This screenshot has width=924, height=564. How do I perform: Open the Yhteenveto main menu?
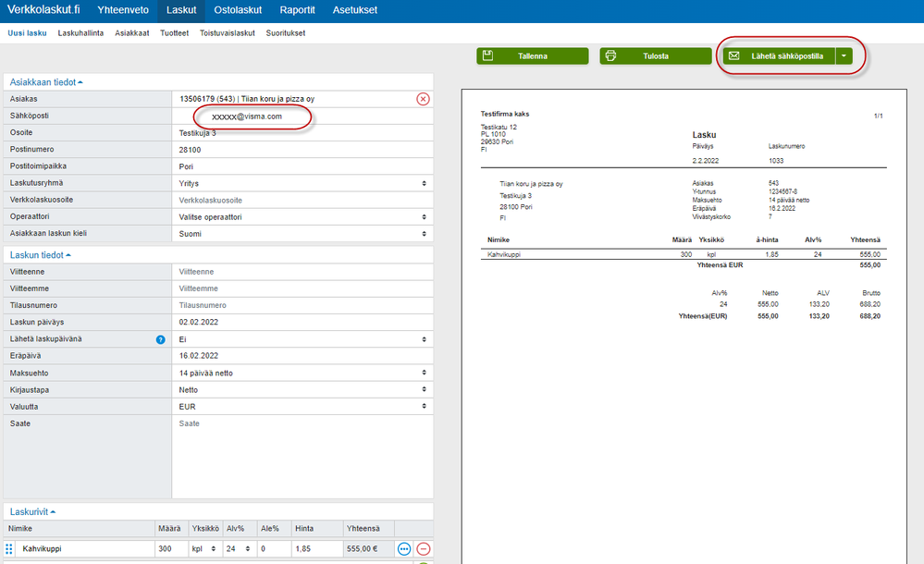click(x=123, y=10)
